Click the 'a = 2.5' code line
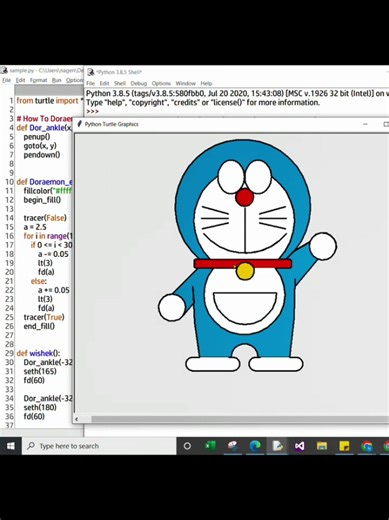The height and width of the screenshot is (520, 389). pyautogui.click(x=35, y=227)
